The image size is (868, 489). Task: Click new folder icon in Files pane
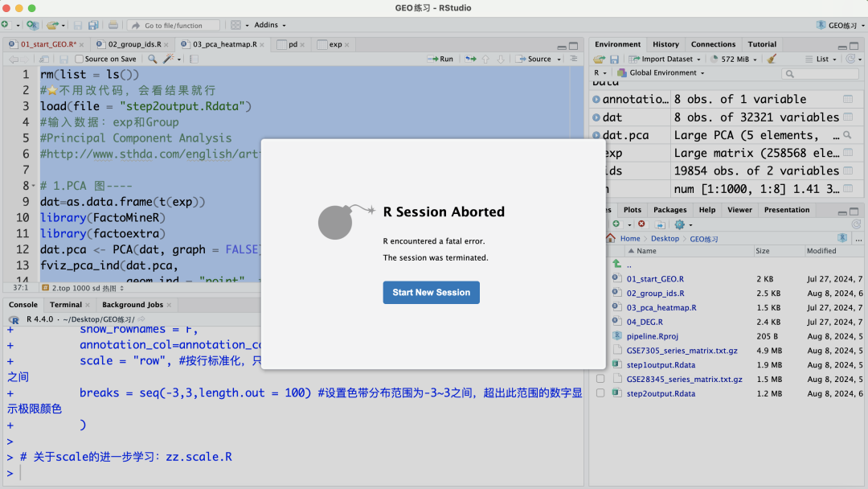[616, 224]
